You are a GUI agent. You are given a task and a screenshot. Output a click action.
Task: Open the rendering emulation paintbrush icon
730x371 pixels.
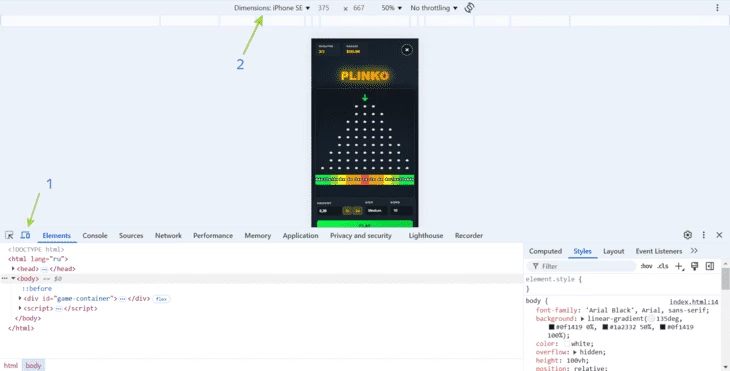point(695,266)
